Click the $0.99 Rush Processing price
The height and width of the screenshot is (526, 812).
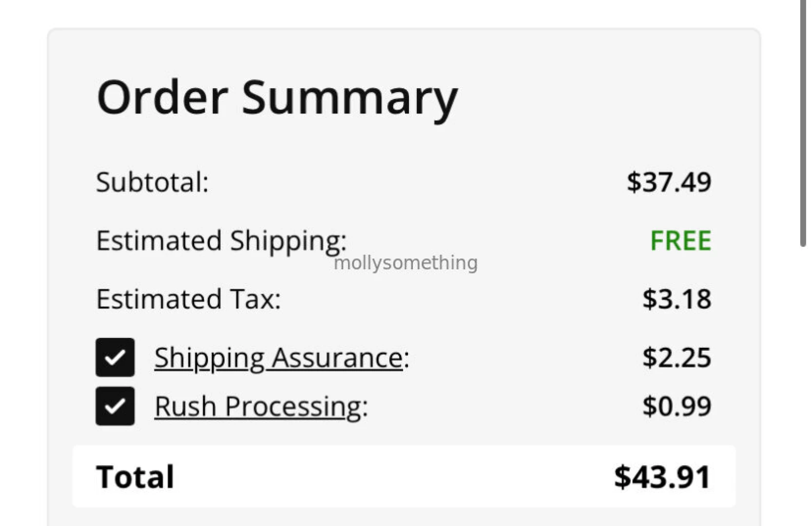pyautogui.click(x=677, y=406)
